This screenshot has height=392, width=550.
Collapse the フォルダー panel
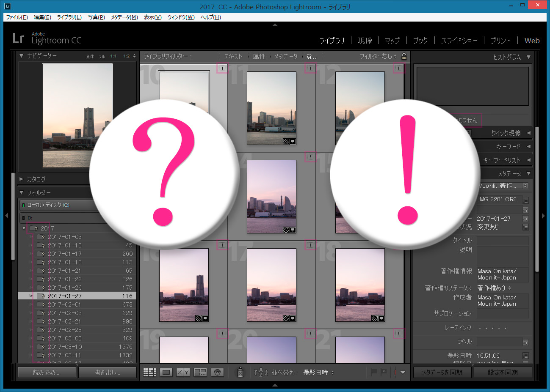tap(22, 192)
